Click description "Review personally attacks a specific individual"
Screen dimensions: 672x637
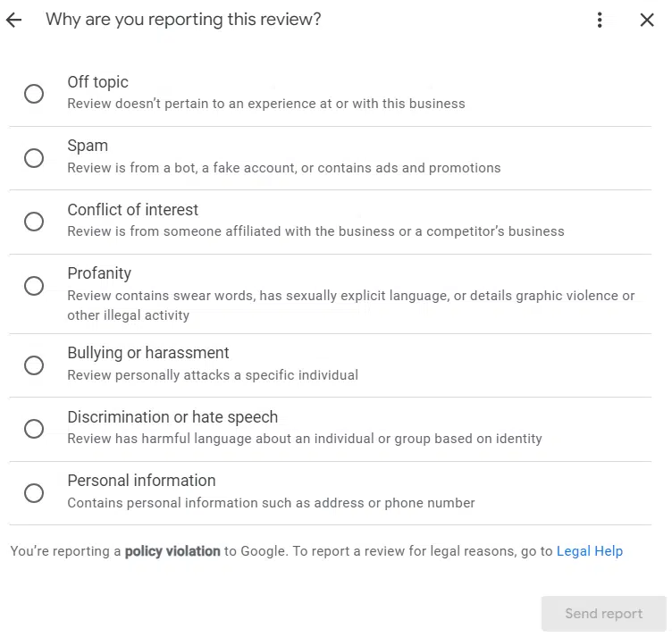click(x=213, y=375)
